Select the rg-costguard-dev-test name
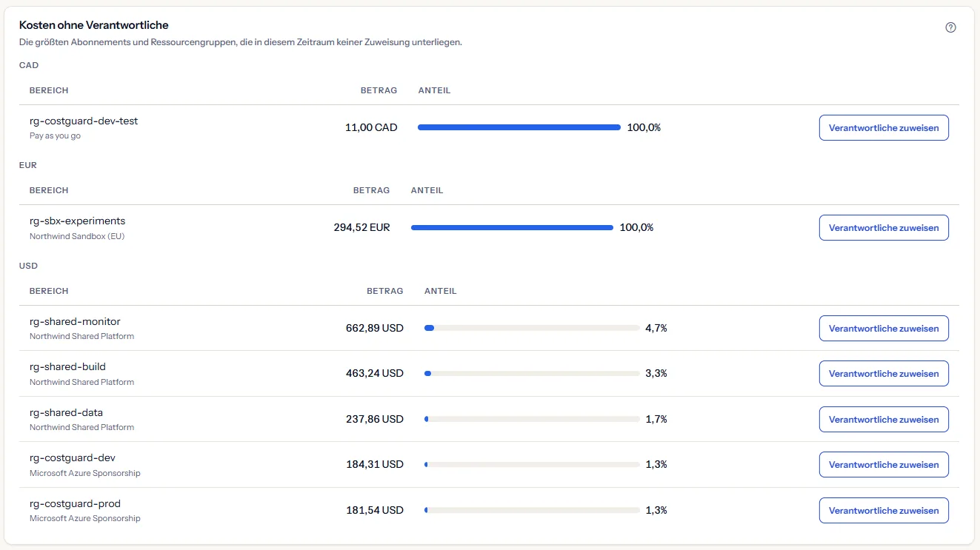Screen dimensions: 980x550 (84, 121)
